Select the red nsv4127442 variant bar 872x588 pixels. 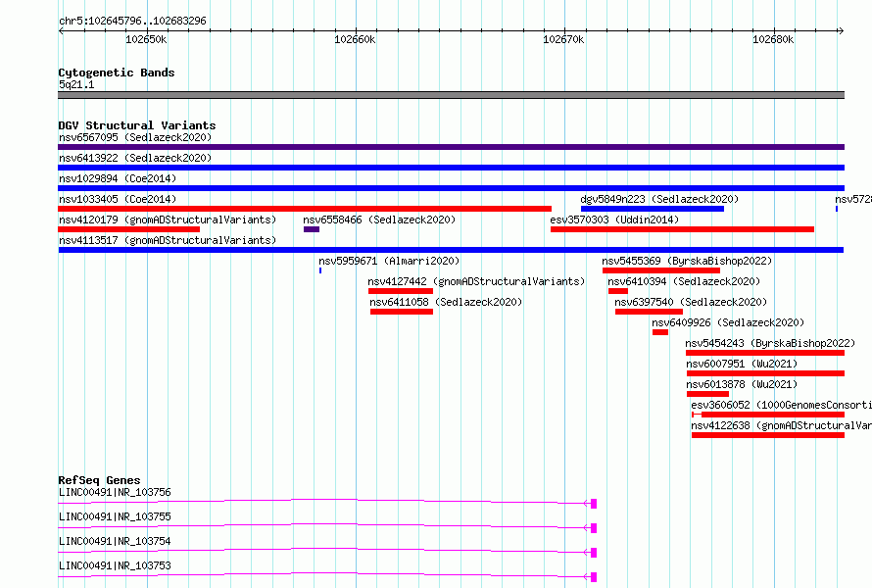click(401, 291)
